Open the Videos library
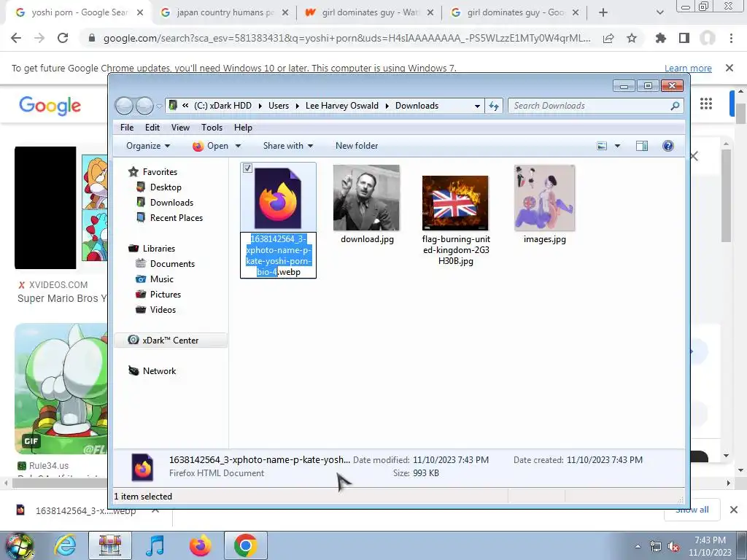Viewport: 747px width, 560px height. (163, 309)
